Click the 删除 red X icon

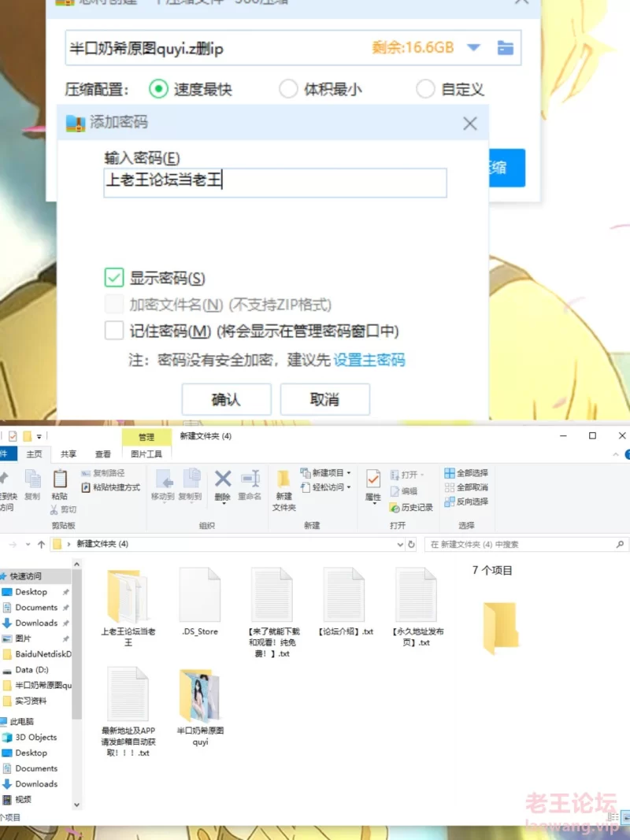pos(222,486)
